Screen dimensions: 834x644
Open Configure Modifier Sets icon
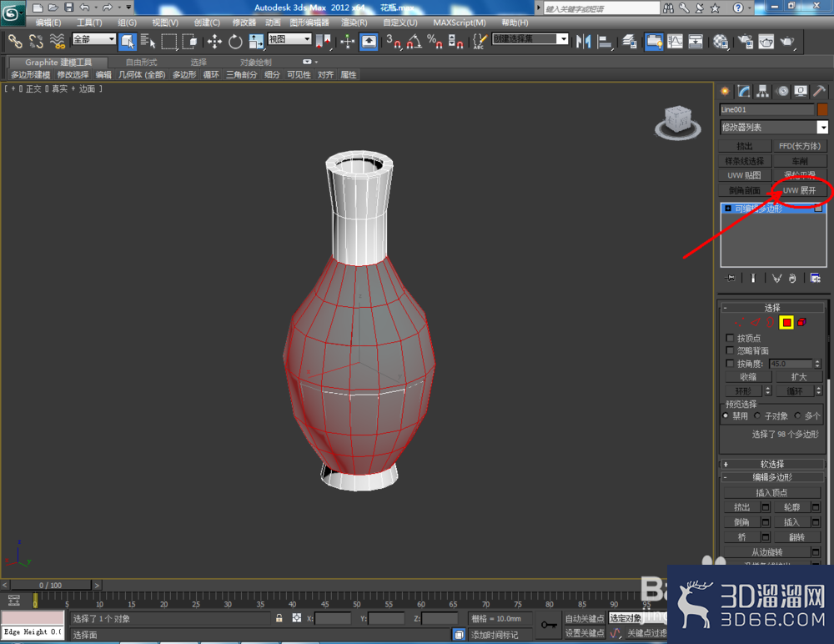coord(815,279)
